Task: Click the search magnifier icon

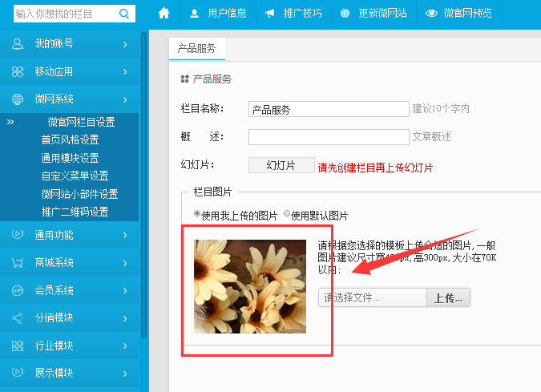Action: (x=124, y=14)
